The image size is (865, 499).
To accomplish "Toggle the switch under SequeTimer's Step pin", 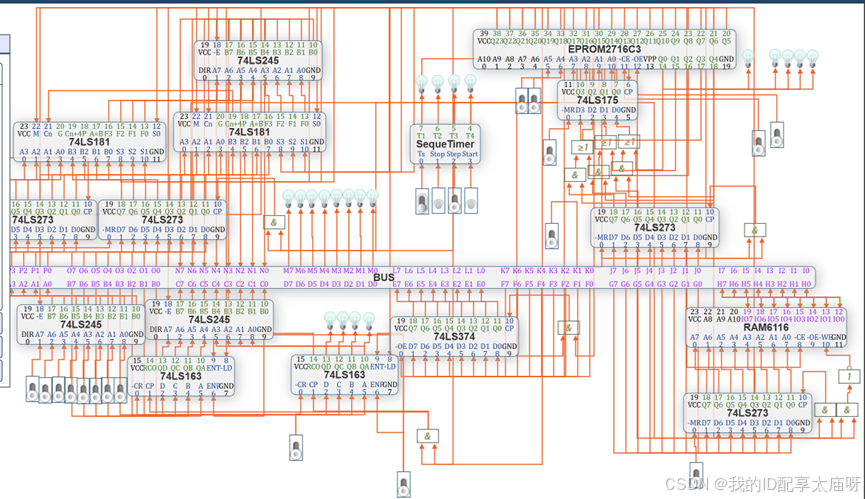I will tap(455, 201).
